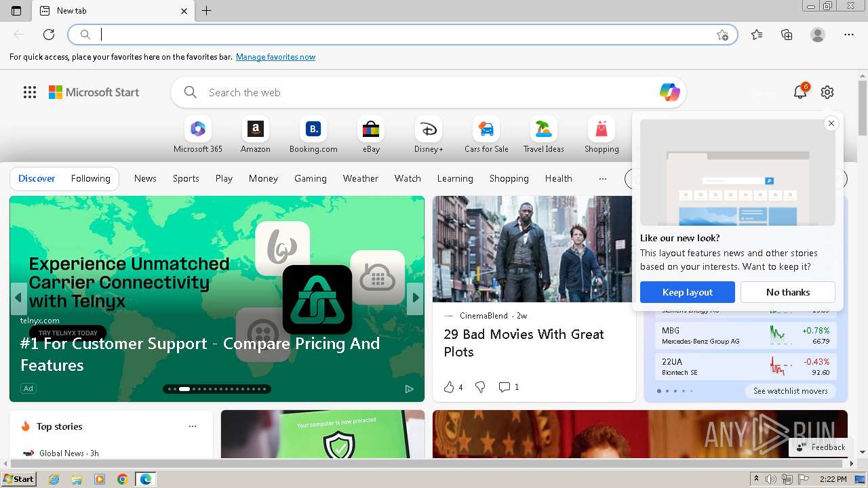868x488 pixels.
Task: Open the Favorites list icon
Action: click(757, 35)
